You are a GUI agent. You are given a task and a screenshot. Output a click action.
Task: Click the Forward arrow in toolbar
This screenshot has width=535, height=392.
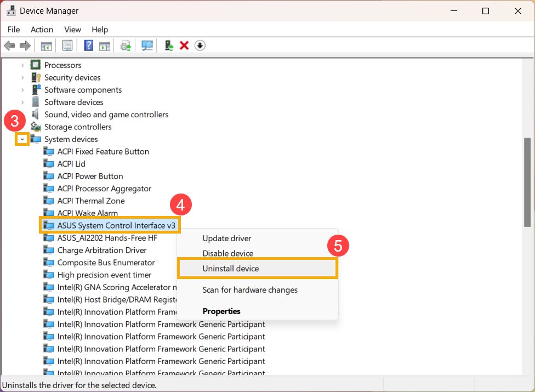[x=25, y=46]
